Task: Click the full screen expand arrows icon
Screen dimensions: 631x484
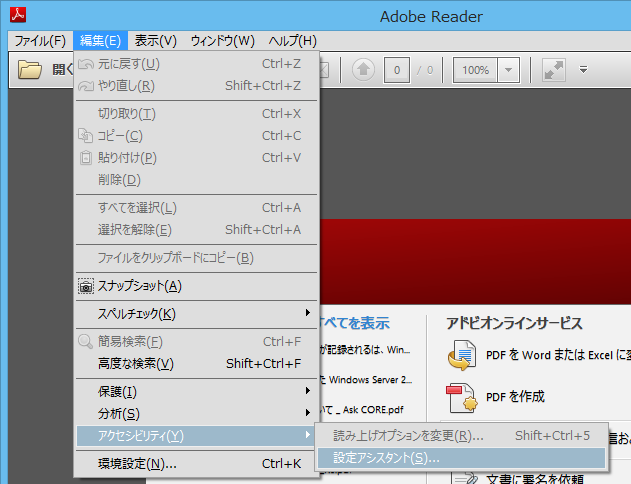Action: pyautogui.click(x=554, y=70)
